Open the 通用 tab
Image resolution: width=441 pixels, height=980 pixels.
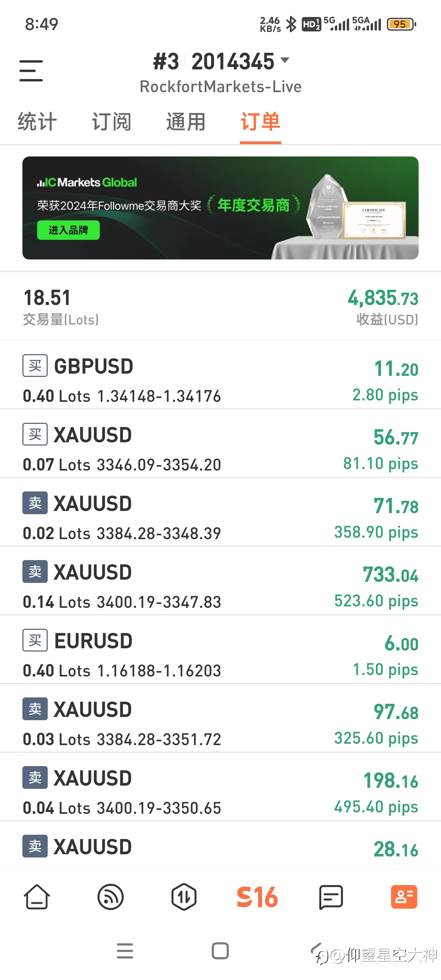click(x=186, y=122)
